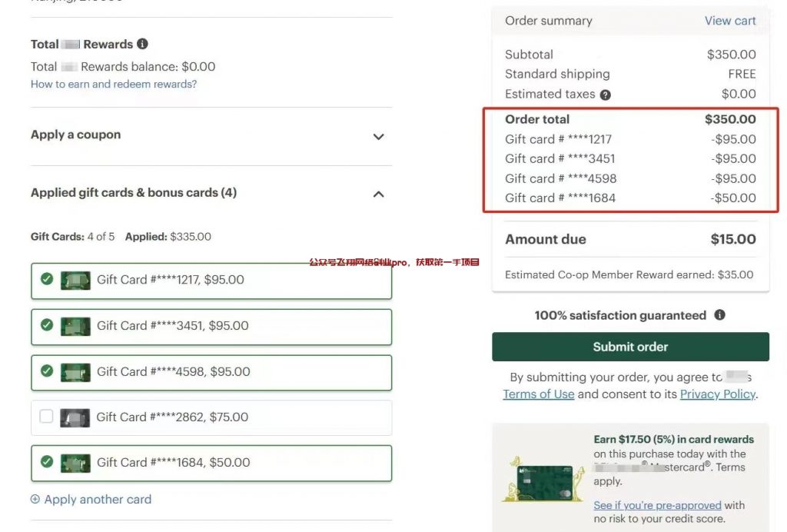
Task: Open the Privacy Policy link
Action: pos(718,394)
